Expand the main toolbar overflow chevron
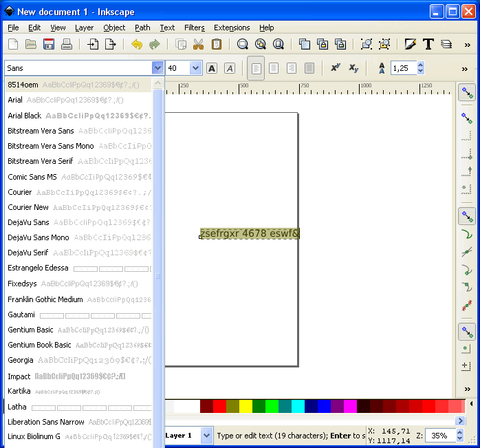The height and width of the screenshot is (448, 480). (x=468, y=45)
